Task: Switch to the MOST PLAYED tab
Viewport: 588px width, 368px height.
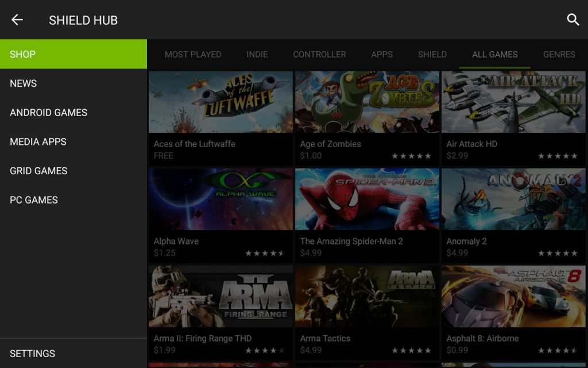Action: click(x=193, y=55)
